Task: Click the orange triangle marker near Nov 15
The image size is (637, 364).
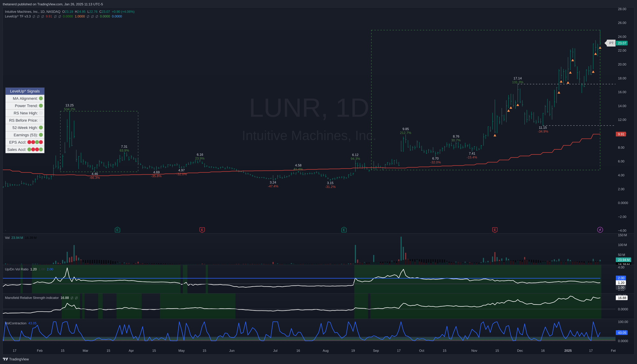Action: point(495,135)
